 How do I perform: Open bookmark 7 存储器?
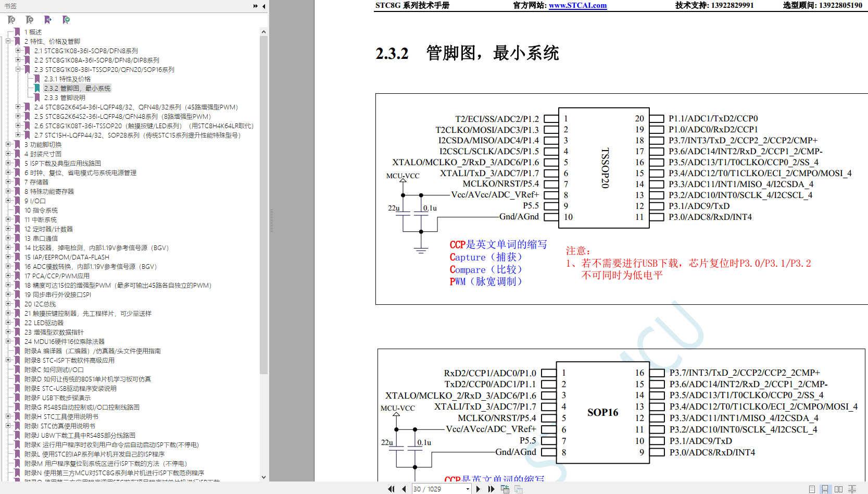[x=36, y=182]
